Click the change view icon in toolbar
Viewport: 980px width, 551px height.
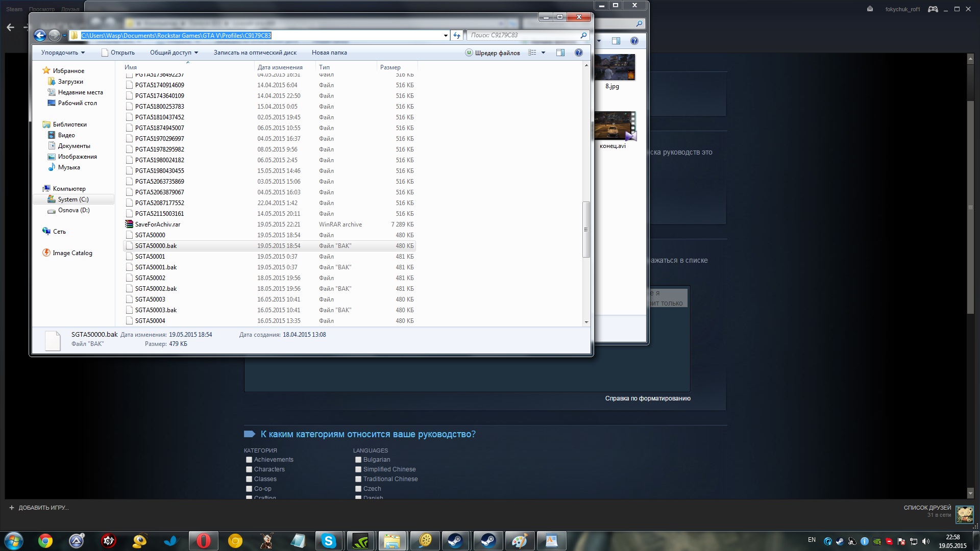point(532,53)
